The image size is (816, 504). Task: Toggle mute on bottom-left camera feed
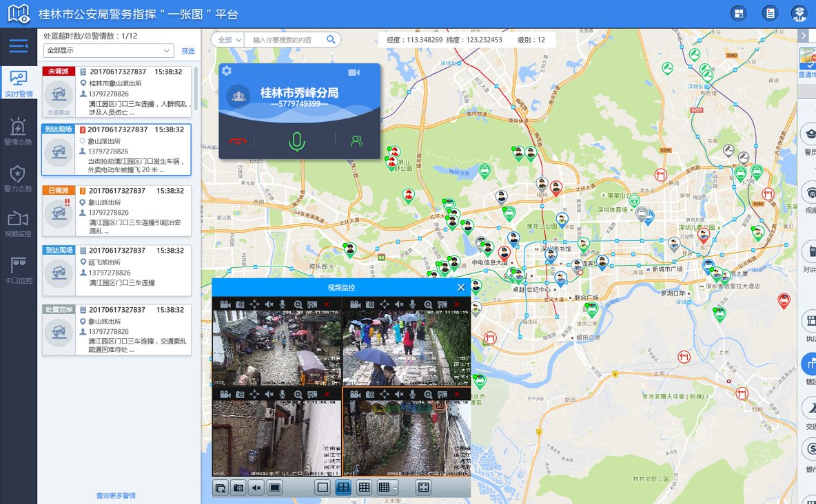(x=269, y=395)
